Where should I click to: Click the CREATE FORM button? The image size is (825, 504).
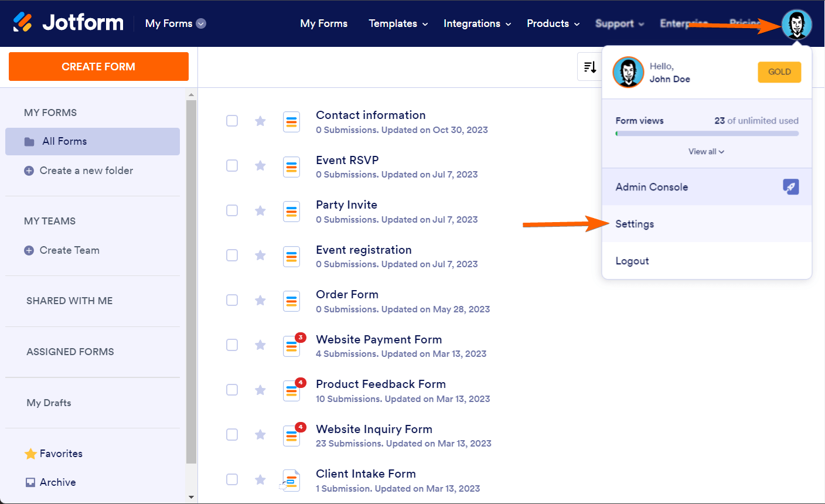(98, 67)
